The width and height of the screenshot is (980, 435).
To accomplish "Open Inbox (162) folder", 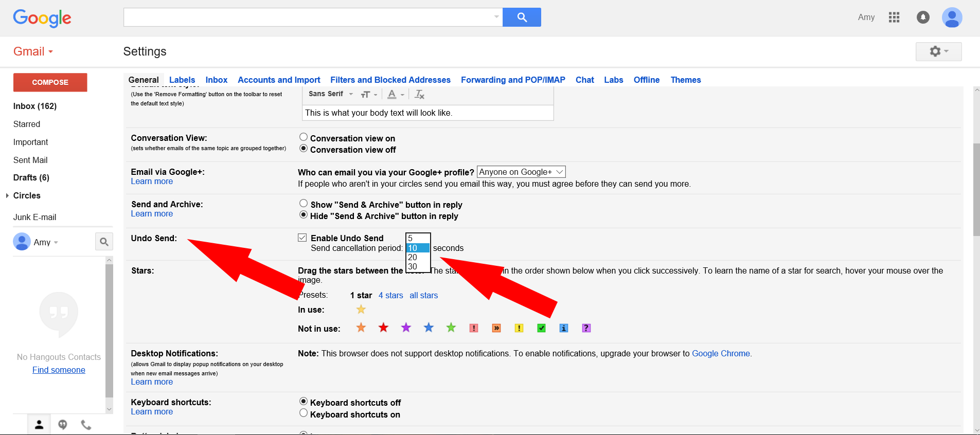I will [35, 106].
